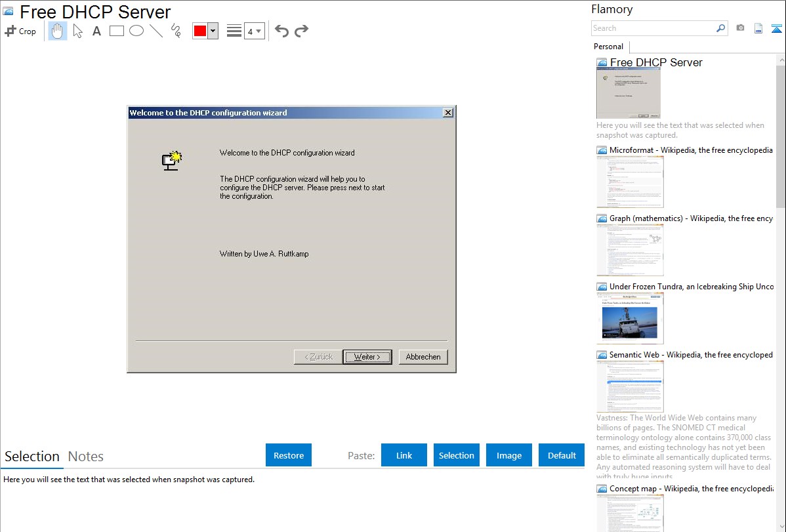
Task: Open the Under Frozen Tundra snapshot thumbnail
Action: pos(630,318)
